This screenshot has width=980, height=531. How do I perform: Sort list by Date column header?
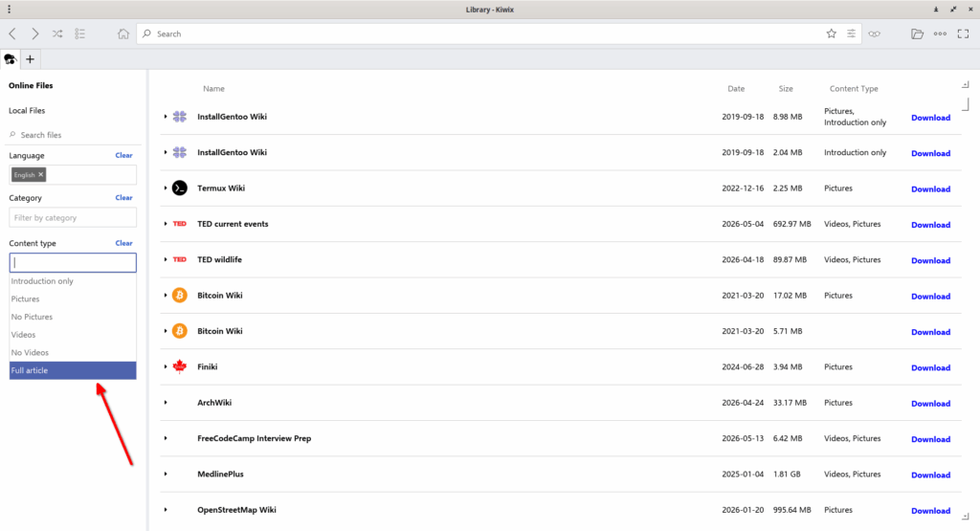click(736, 89)
